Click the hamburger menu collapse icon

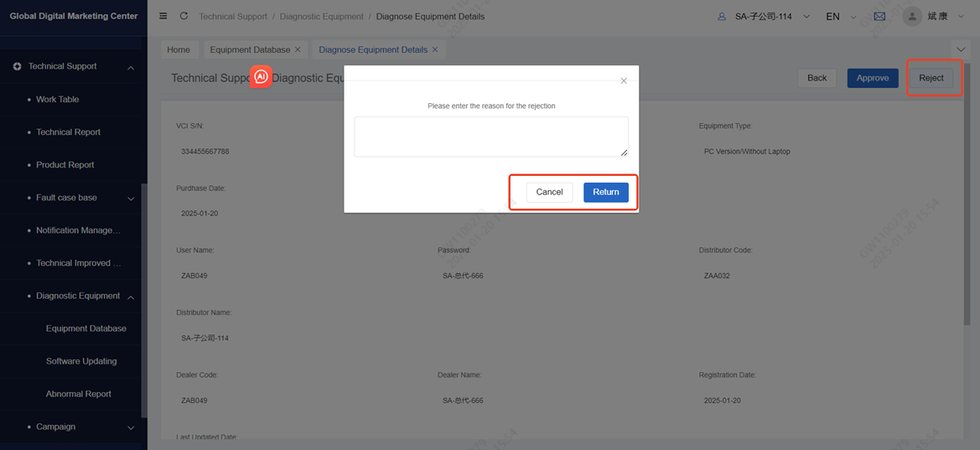point(163,16)
